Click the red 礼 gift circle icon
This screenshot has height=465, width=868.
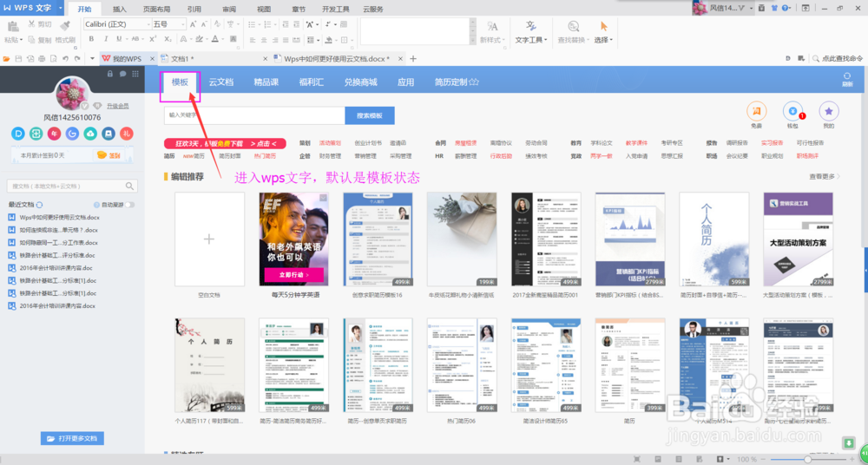pyautogui.click(x=127, y=134)
